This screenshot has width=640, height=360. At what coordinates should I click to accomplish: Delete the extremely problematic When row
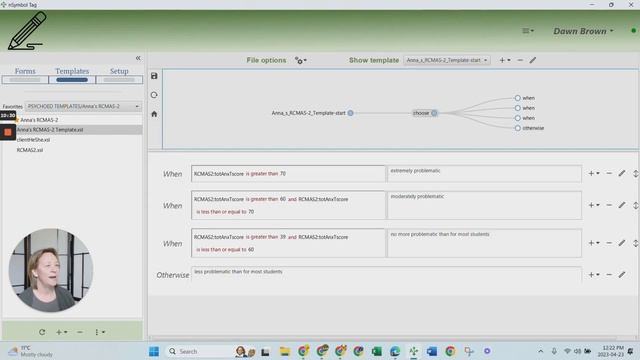(609, 173)
